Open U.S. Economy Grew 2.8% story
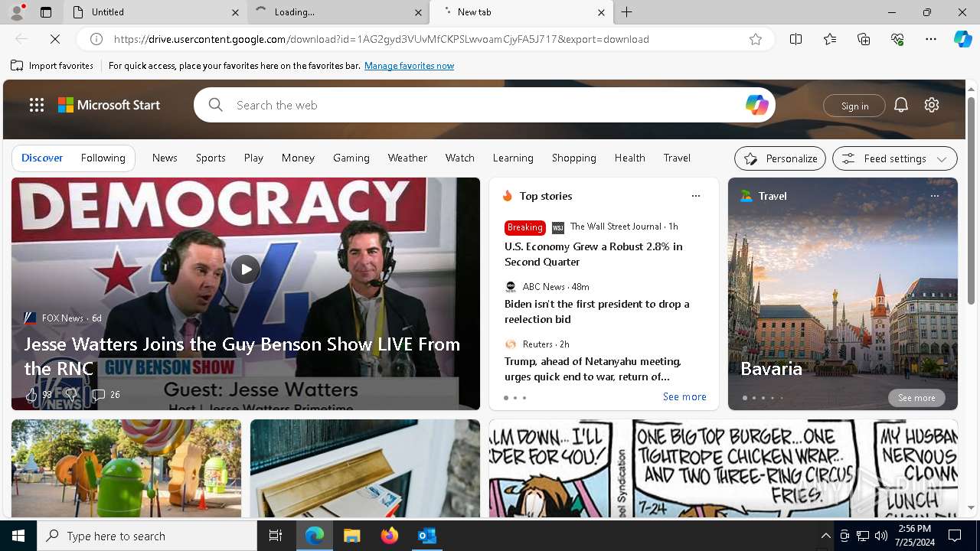Viewport: 980px width, 551px height. [x=593, y=254]
